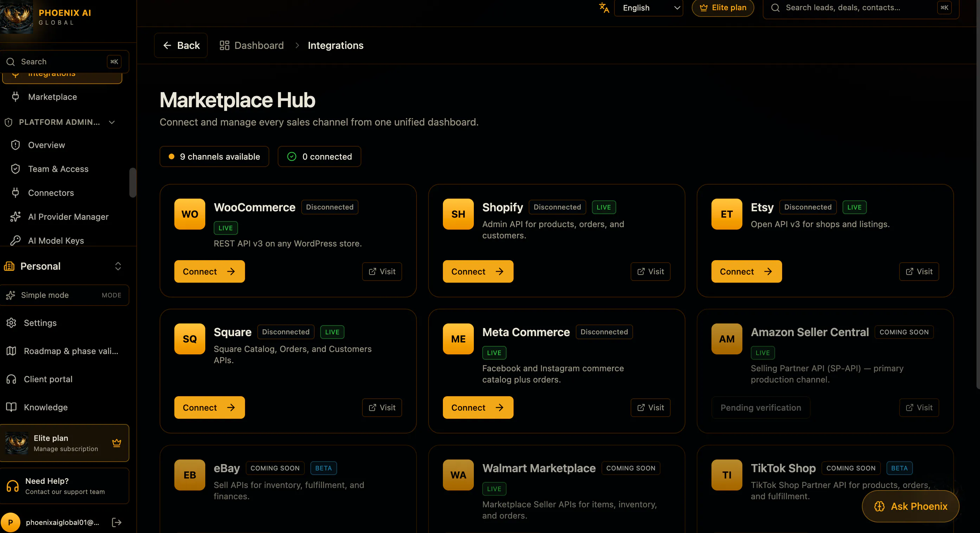Open Need Help support card
Viewport: 980px width, 533px height.
[x=64, y=486]
